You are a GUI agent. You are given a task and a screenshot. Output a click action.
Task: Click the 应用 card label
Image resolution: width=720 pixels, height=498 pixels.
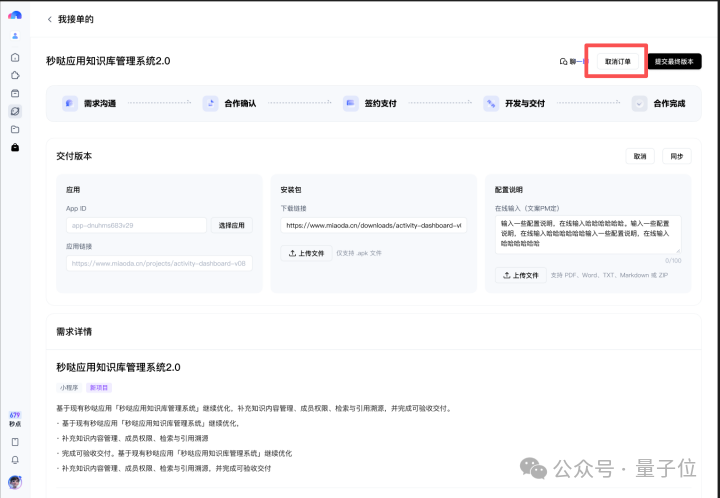[73, 190]
